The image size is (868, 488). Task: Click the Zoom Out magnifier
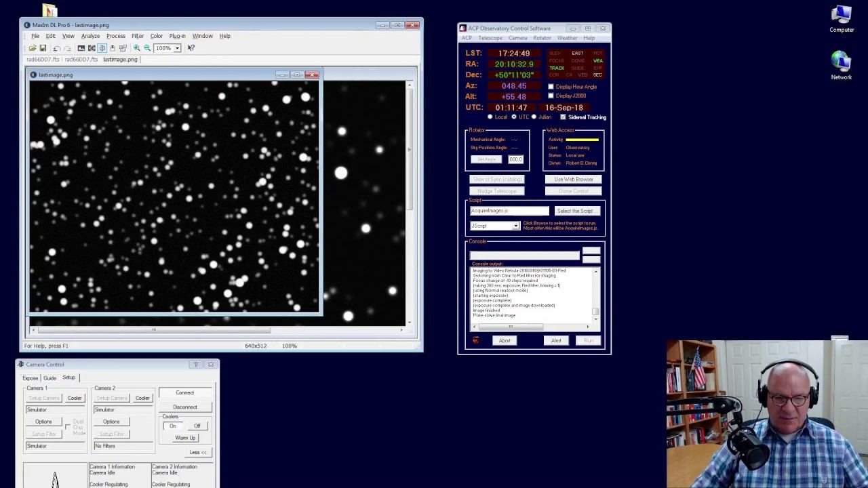(x=147, y=48)
